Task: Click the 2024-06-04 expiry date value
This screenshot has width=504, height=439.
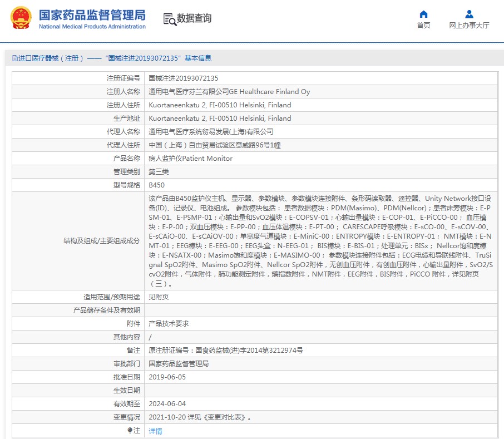Action: pos(167,404)
